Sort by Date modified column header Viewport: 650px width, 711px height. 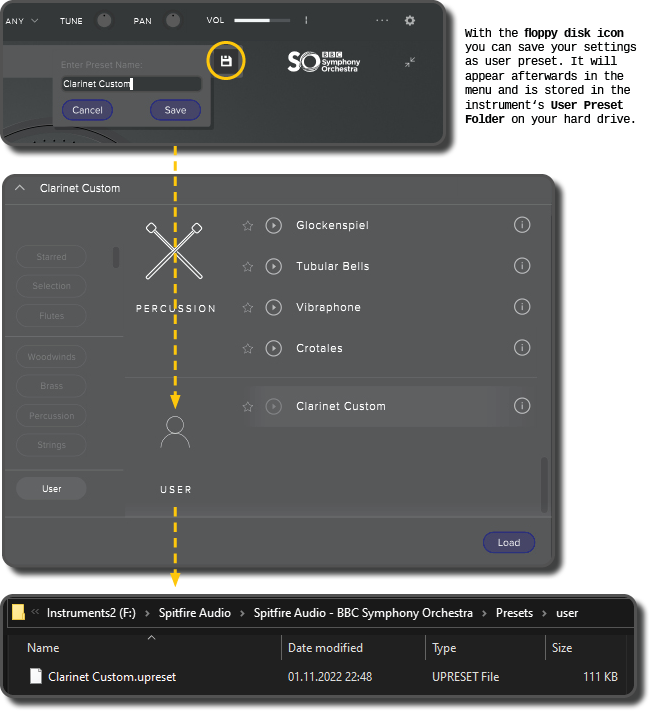(325, 648)
